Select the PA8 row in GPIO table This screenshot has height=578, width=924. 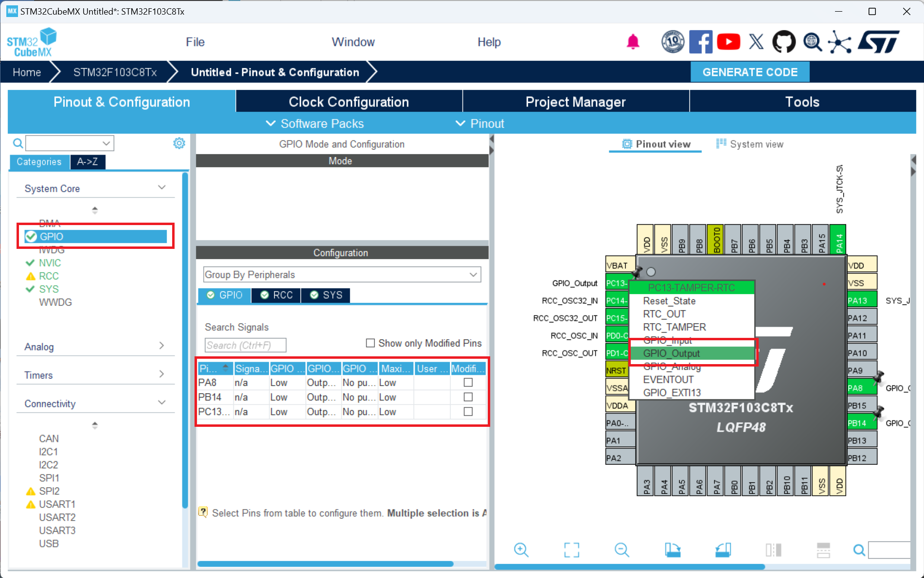tap(341, 383)
